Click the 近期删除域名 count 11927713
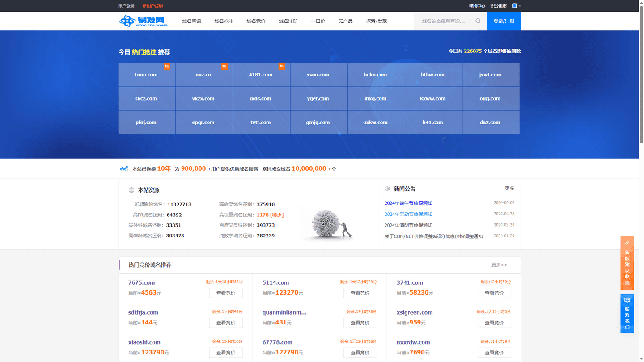This screenshot has width=644, height=362. 179,205
